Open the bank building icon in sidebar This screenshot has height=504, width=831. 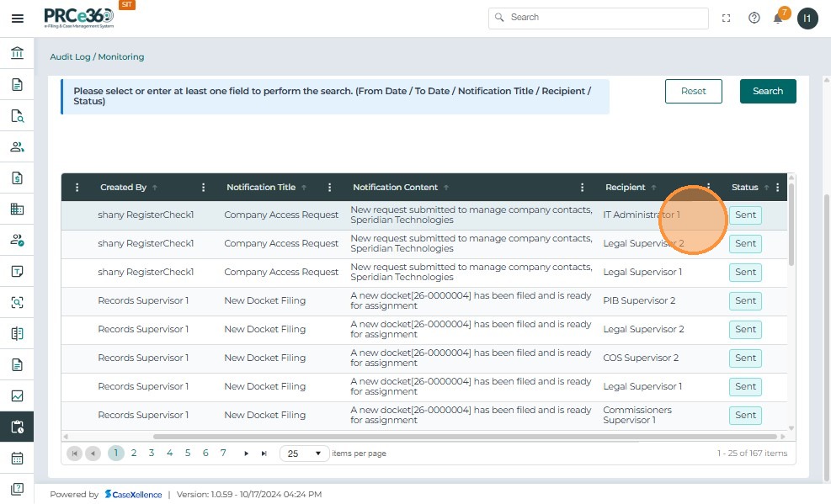[x=17, y=54]
